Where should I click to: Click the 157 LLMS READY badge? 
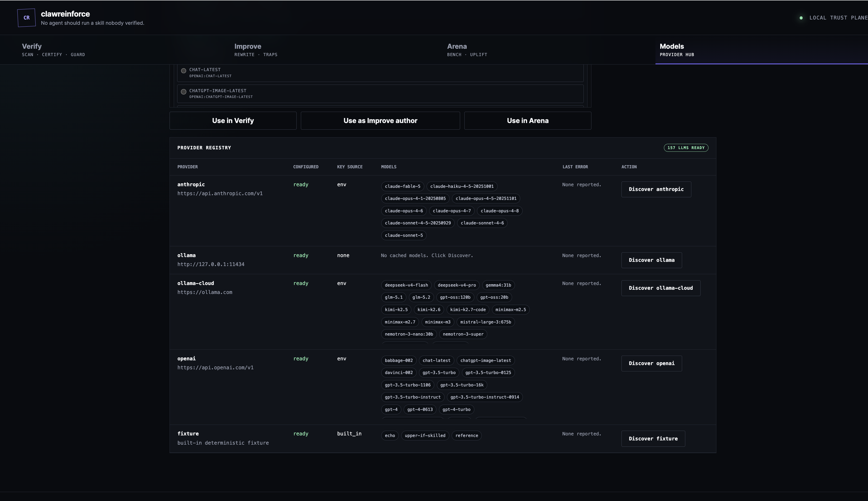click(x=686, y=148)
